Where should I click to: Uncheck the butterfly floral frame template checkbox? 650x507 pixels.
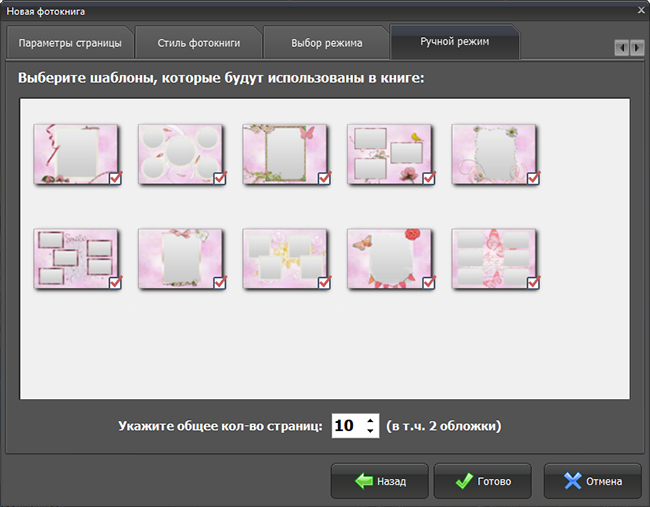click(x=324, y=178)
